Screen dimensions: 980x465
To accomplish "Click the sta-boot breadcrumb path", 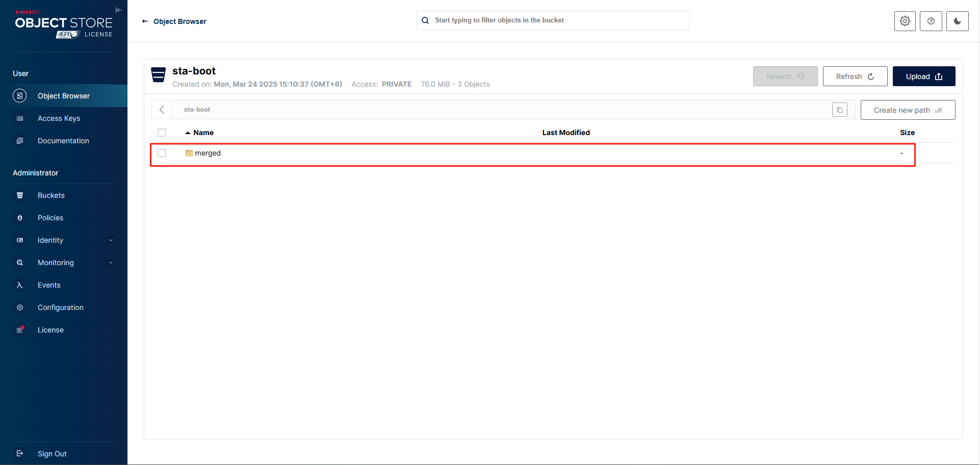I will [197, 110].
